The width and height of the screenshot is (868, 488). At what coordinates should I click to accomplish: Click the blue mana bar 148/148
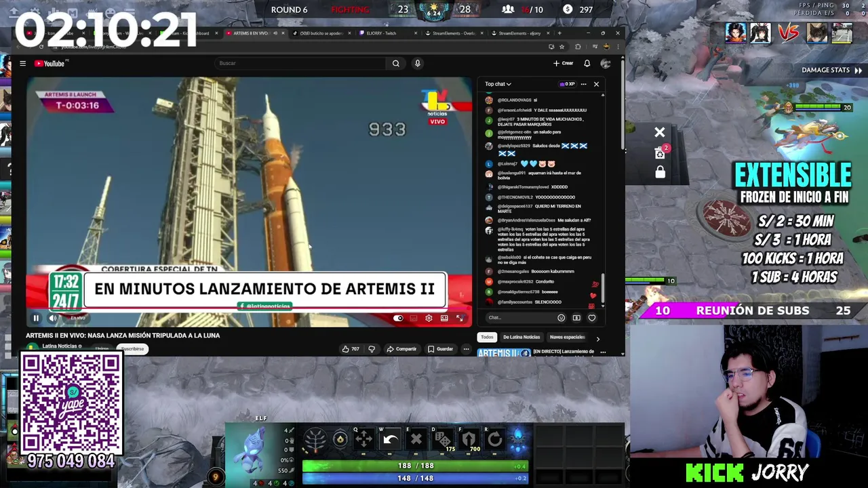[415, 479]
